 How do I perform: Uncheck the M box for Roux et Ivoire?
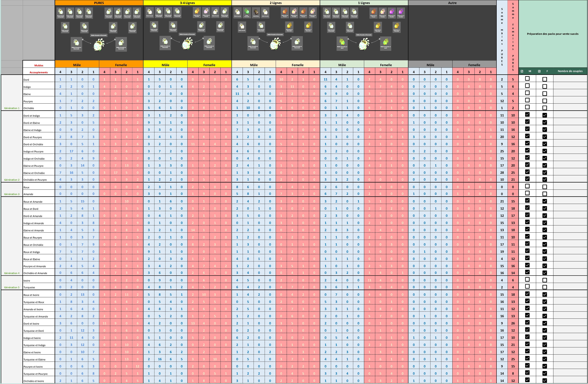[x=527, y=294]
